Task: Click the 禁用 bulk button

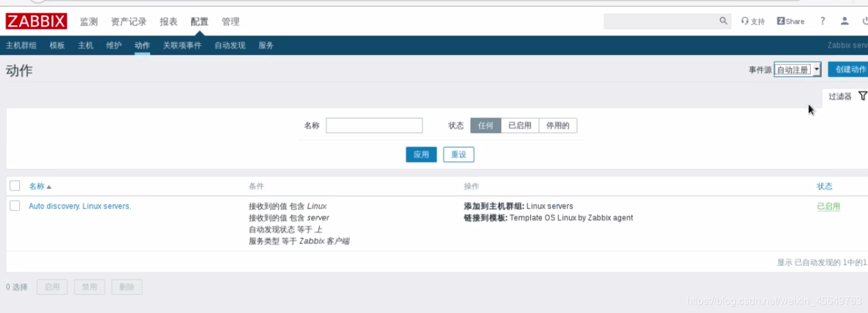Action: click(90, 287)
